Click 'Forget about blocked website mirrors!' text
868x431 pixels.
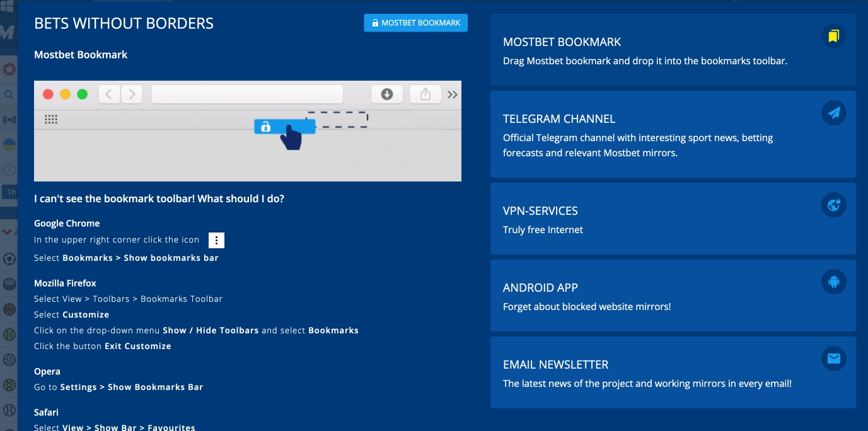point(587,306)
